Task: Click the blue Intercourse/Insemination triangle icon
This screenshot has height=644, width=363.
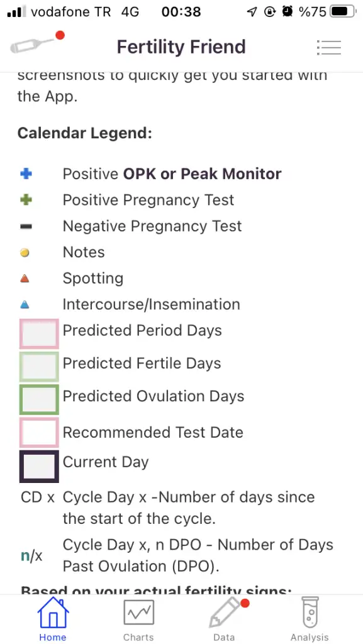Action: 25,305
